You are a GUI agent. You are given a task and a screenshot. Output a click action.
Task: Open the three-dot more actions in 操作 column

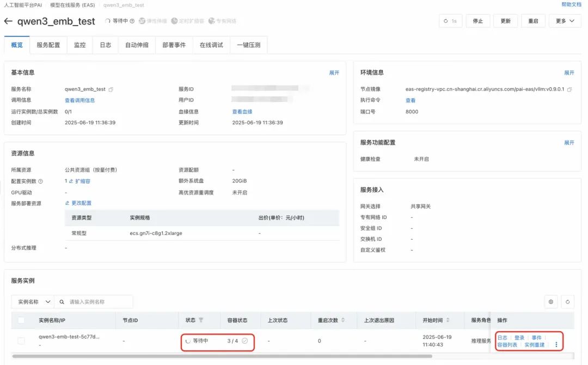tap(555, 344)
